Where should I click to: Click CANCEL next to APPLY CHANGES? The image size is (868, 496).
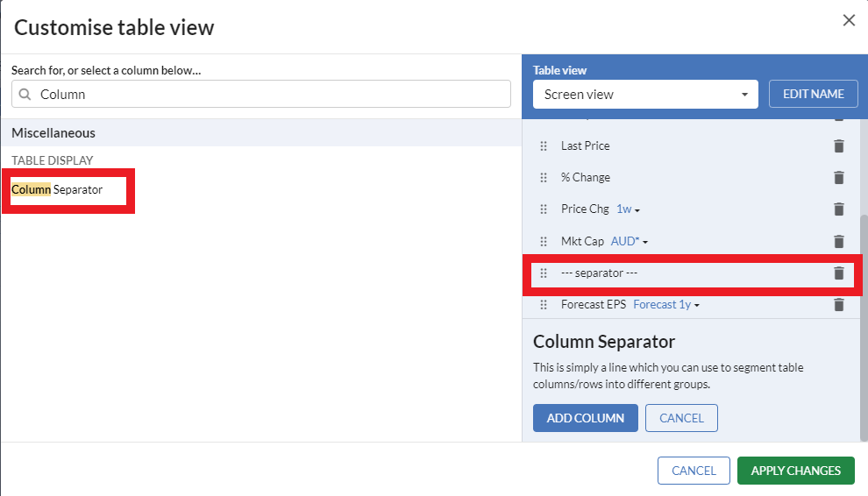[x=694, y=471]
